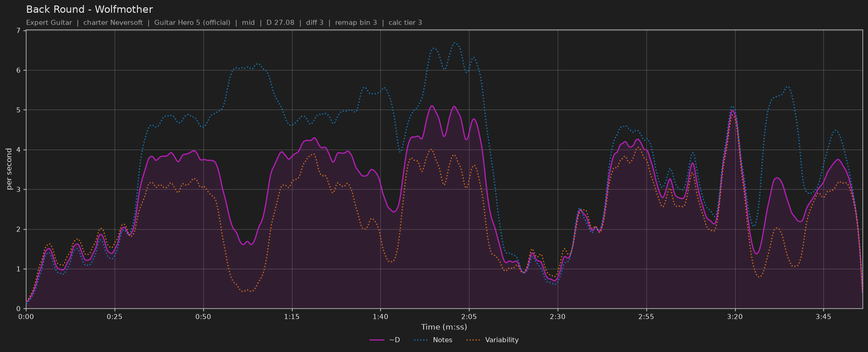Click the 'mid' label in subtitle
Screen dimensions: 868x352
(248, 22)
